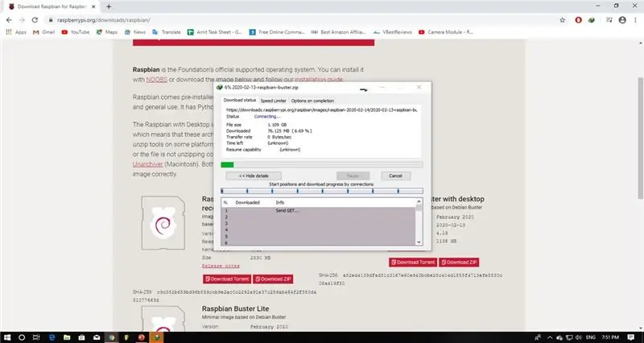Open the Unarchiver link

[148, 164]
